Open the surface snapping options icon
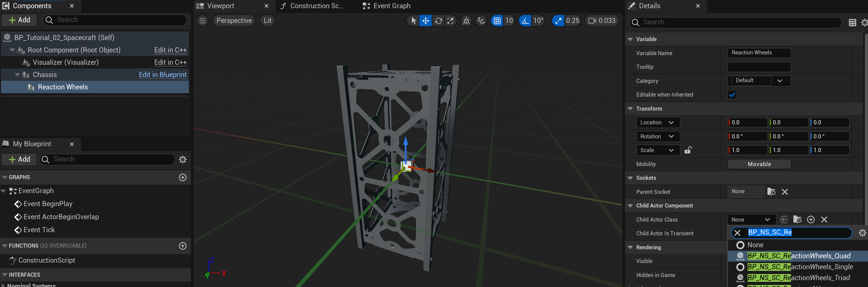This screenshot has height=287, width=868. [481, 21]
